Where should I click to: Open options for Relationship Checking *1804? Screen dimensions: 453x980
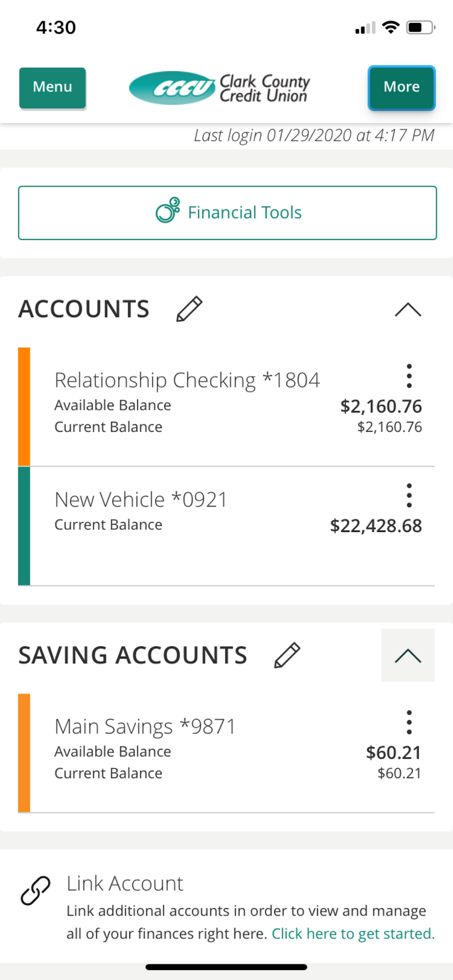pos(409,376)
